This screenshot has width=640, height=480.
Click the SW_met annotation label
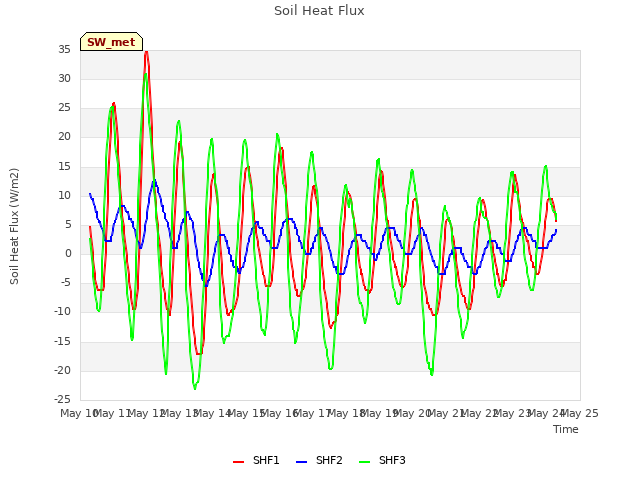[111, 42]
